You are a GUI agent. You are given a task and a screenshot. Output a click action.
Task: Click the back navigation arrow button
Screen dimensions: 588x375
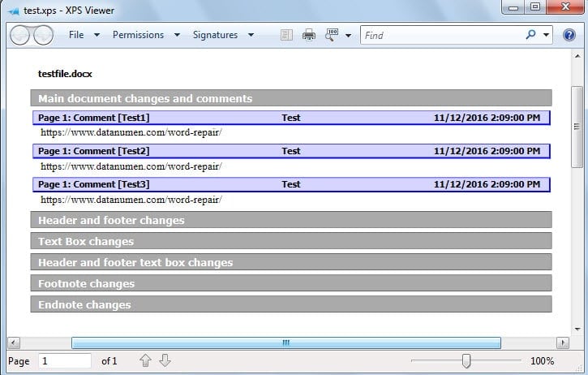tap(20, 35)
